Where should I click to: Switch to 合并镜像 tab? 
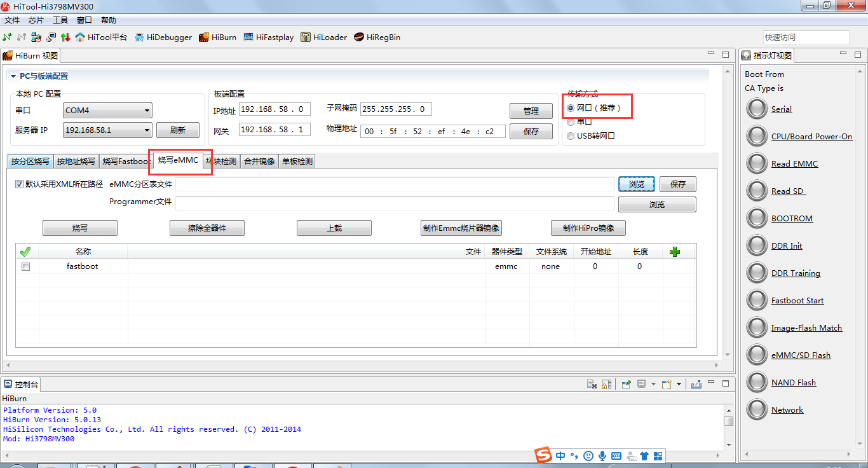(x=259, y=162)
